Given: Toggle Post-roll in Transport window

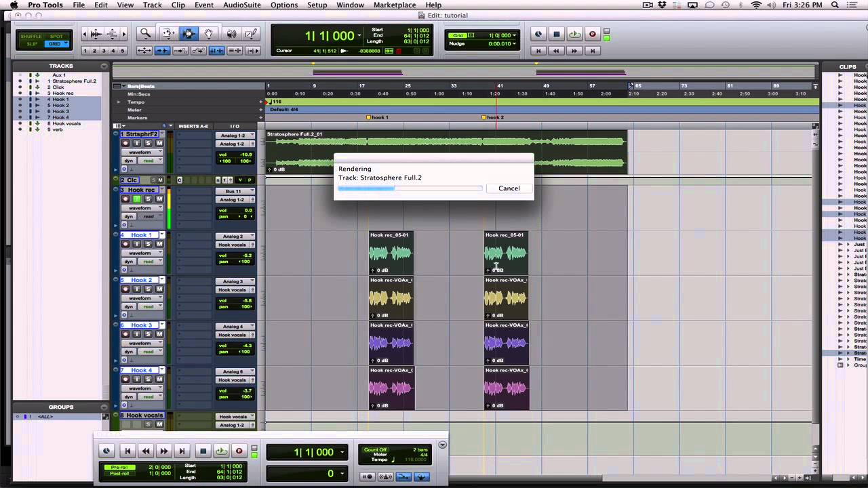Looking at the screenshot, I should (119, 474).
